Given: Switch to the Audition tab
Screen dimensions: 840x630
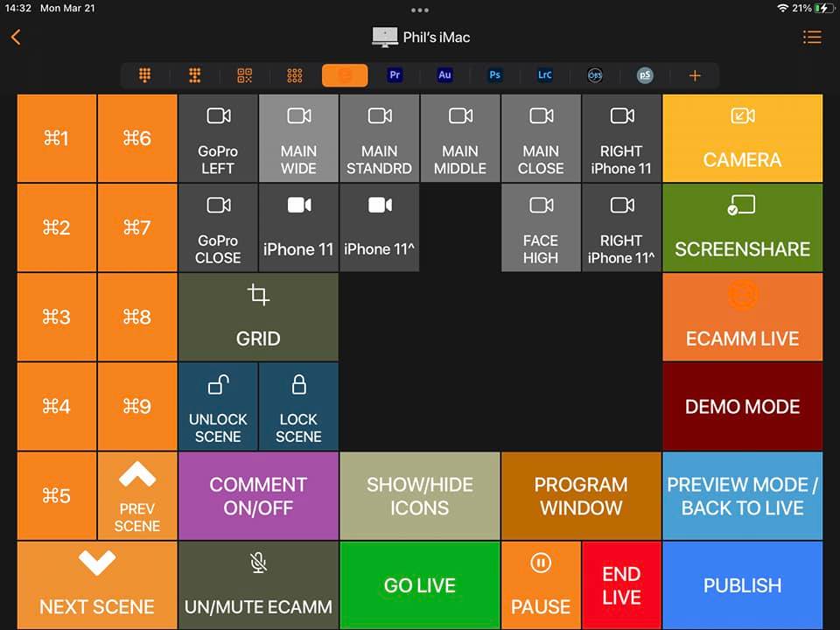Looking at the screenshot, I should click(444, 75).
